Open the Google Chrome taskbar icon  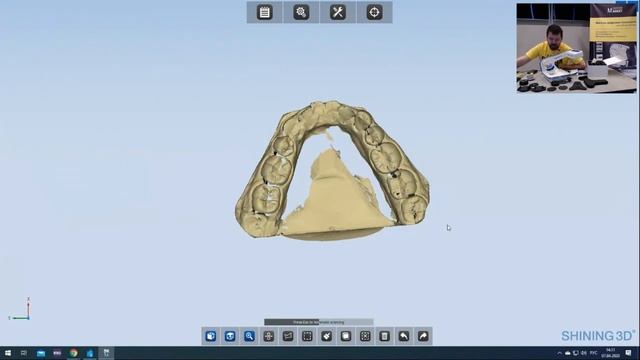(x=73, y=353)
